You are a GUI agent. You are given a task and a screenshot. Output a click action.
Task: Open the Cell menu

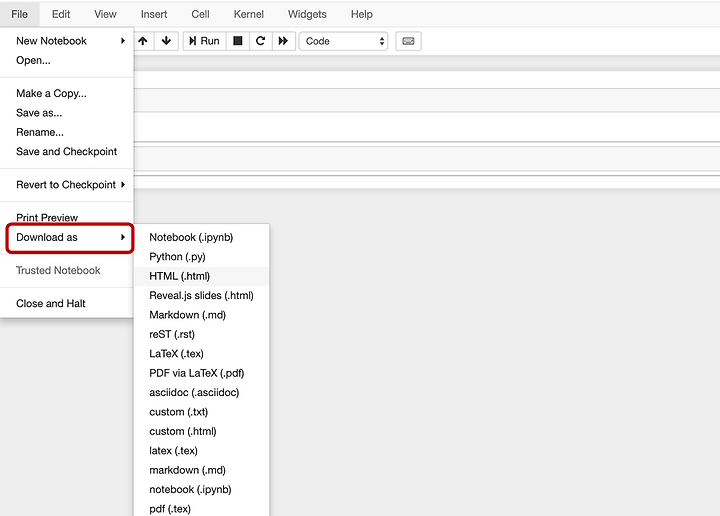point(200,14)
